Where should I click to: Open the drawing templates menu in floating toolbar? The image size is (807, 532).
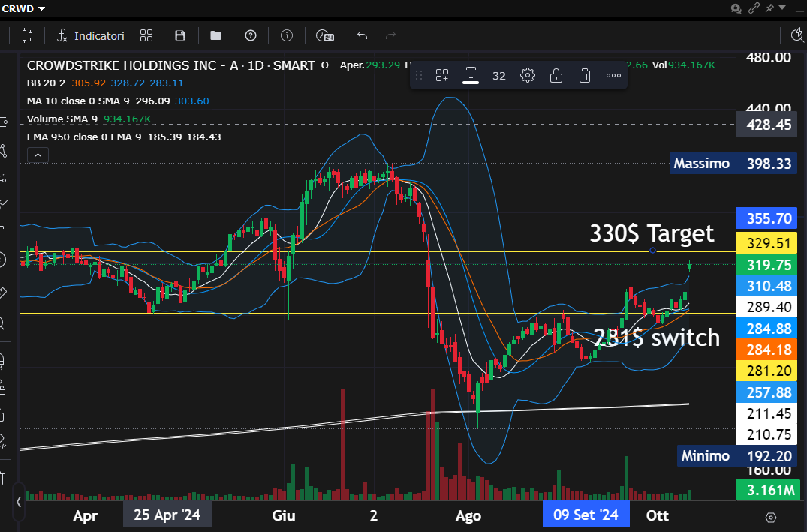coord(442,75)
